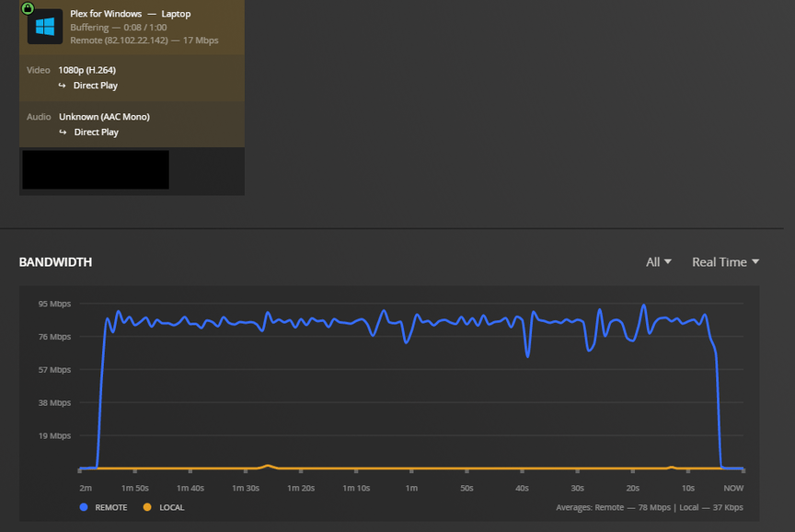Click the Windows logo player icon
795x532 pixels.
[x=44, y=27]
